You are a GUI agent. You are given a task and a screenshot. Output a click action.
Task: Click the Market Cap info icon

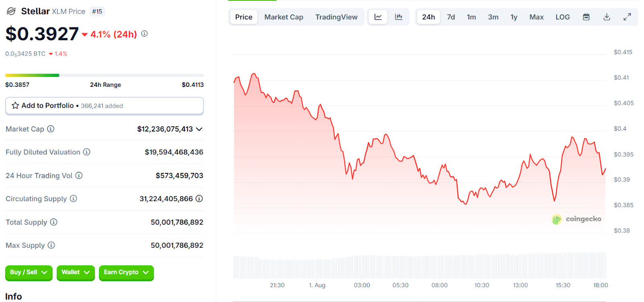(51, 129)
